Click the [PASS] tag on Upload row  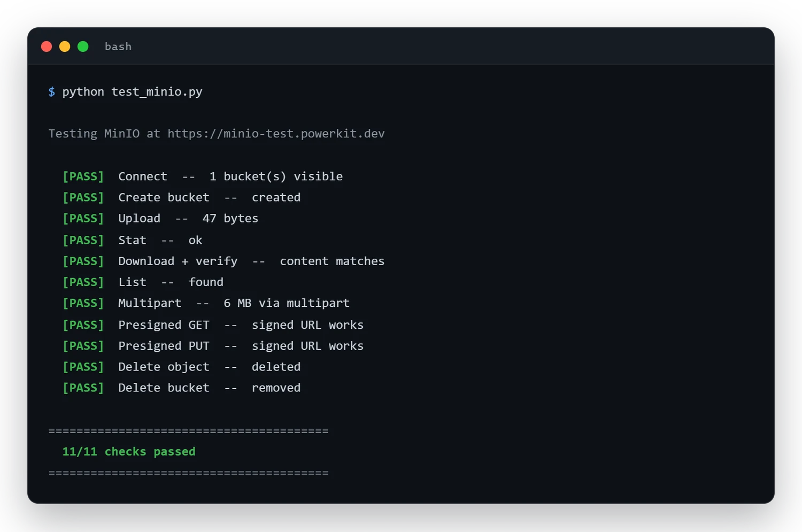coord(83,218)
